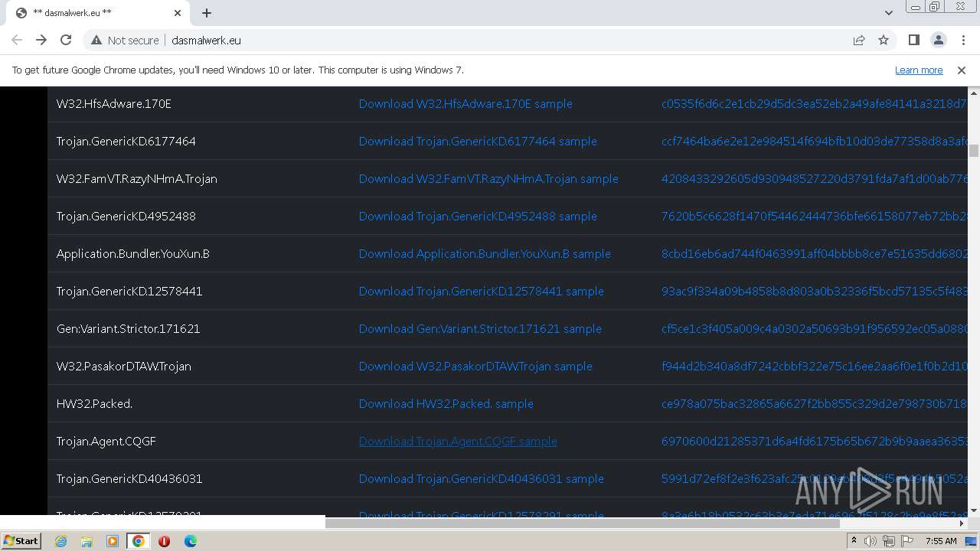
Task: Download W32.FamVT.RazyNHmA.Trojan sample
Action: pos(488,178)
